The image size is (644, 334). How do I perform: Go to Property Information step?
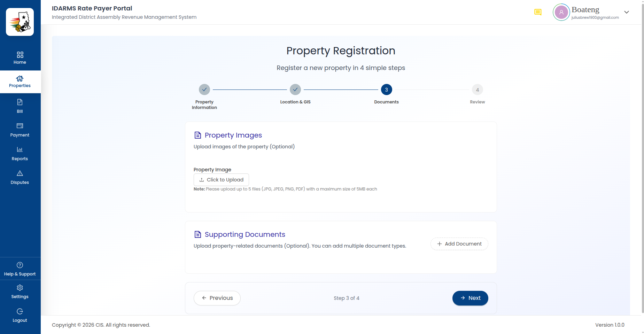(x=204, y=90)
